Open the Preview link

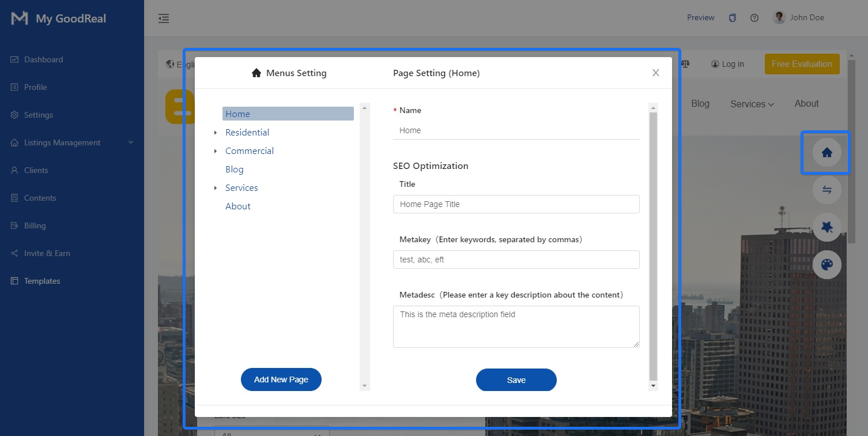pyautogui.click(x=700, y=17)
